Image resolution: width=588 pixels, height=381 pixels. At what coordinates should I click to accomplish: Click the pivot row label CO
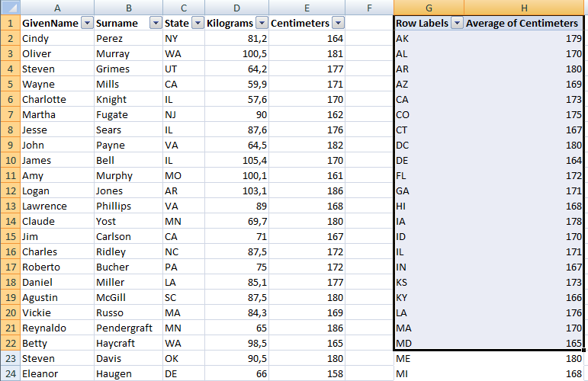[x=429, y=114]
